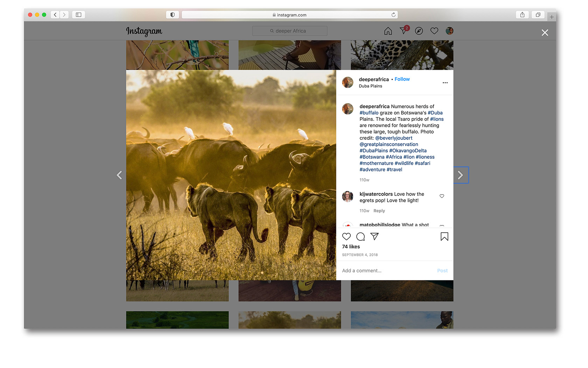Image resolution: width=588 pixels, height=368 pixels.
Task: Click kljwatercolors commenter avatar
Action: pyautogui.click(x=348, y=196)
